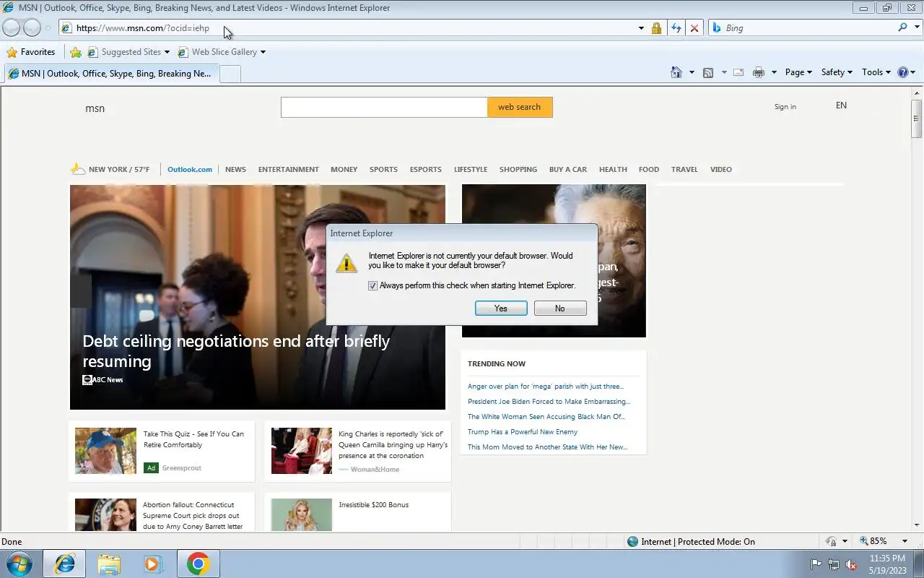
Task: Open Windows Explorer from the taskbar
Action: (x=109, y=564)
